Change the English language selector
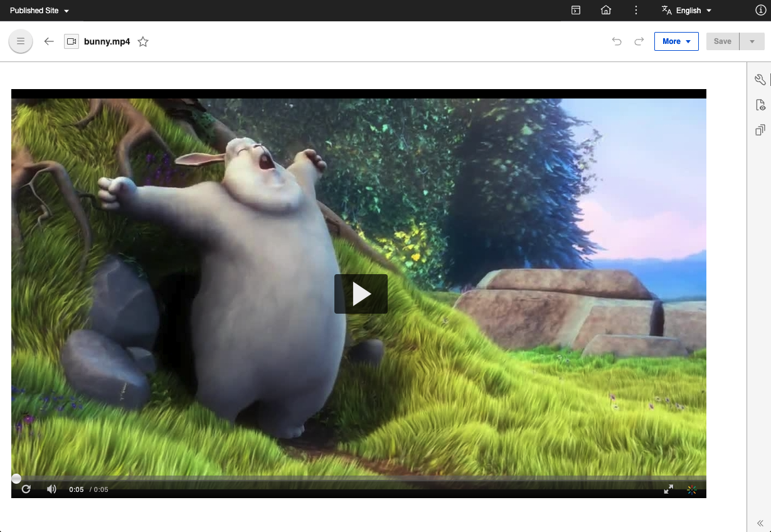 (x=687, y=11)
